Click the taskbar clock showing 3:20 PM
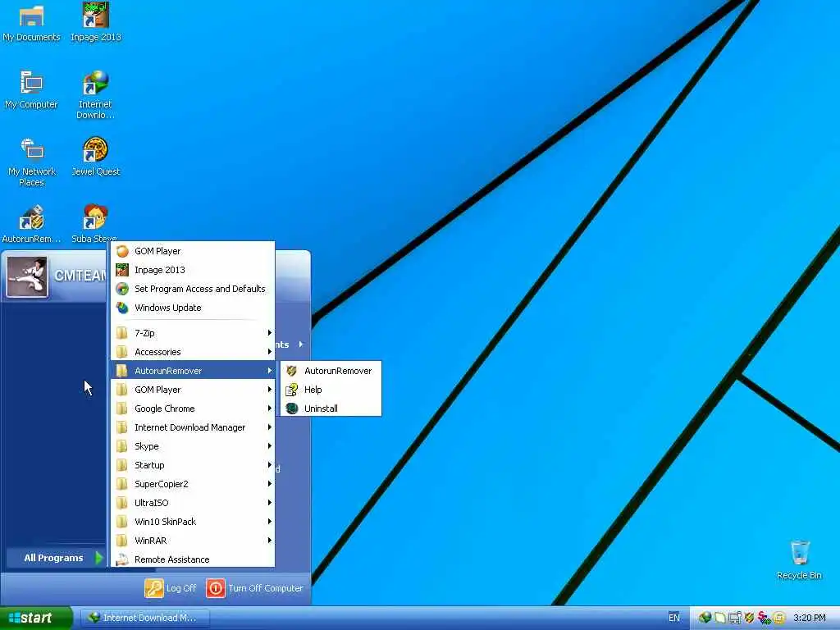The height and width of the screenshot is (630, 840). [x=810, y=618]
